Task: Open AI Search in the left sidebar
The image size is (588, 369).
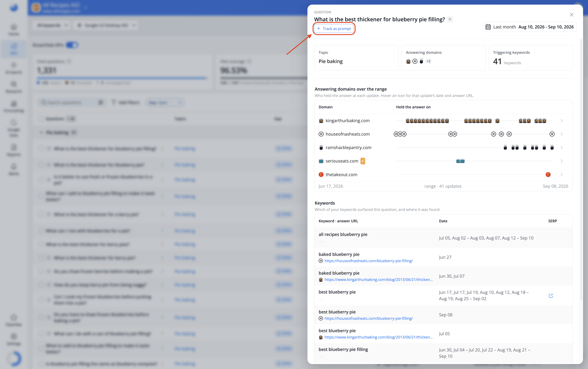Action: click(14, 68)
